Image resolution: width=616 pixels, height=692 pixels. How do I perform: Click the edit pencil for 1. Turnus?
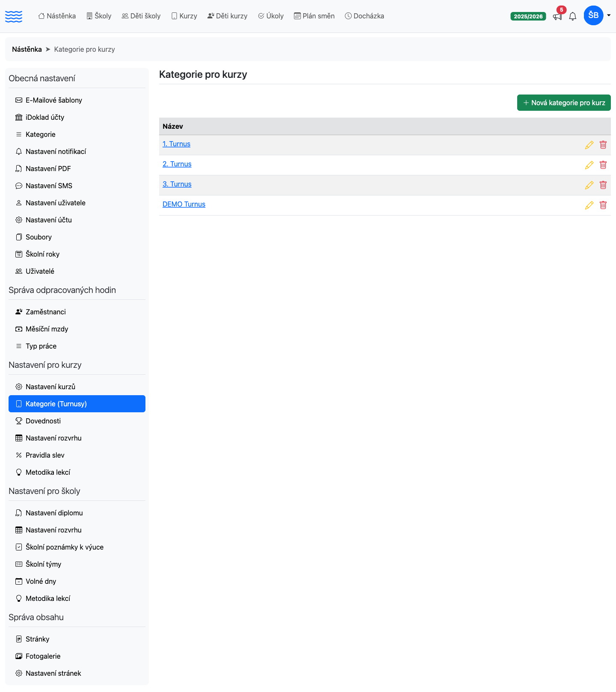tap(589, 145)
